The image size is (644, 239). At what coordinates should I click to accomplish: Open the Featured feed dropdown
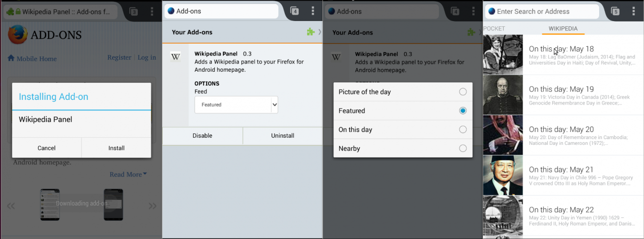click(x=236, y=105)
